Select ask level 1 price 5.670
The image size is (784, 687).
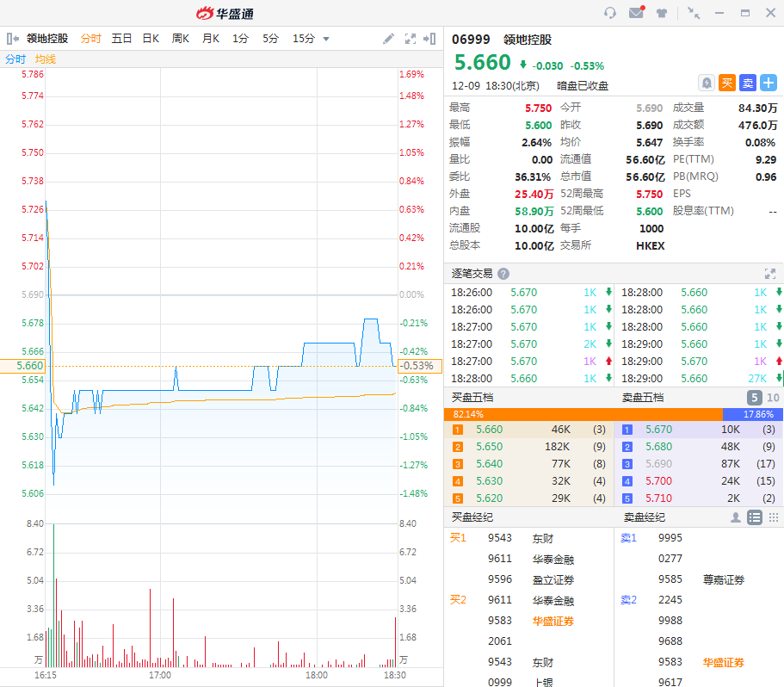click(659, 430)
